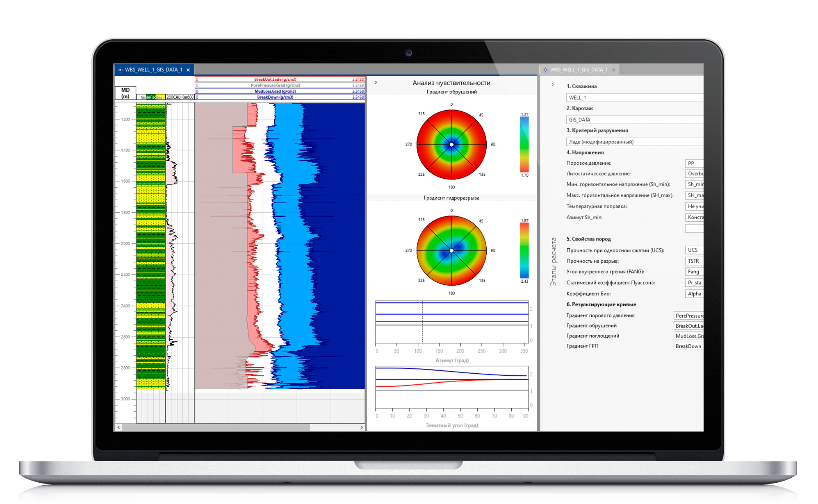Open the Мин. горизонтальное напряжение (Sh_min) field
This screenshot has height=504, width=818.
(694, 184)
